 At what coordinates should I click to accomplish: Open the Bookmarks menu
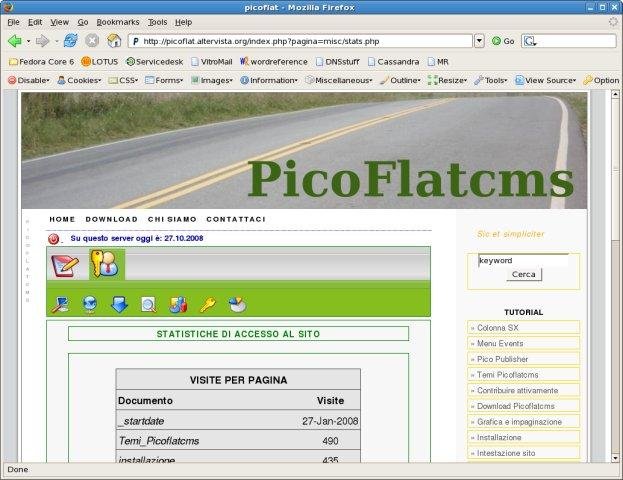pos(118,22)
